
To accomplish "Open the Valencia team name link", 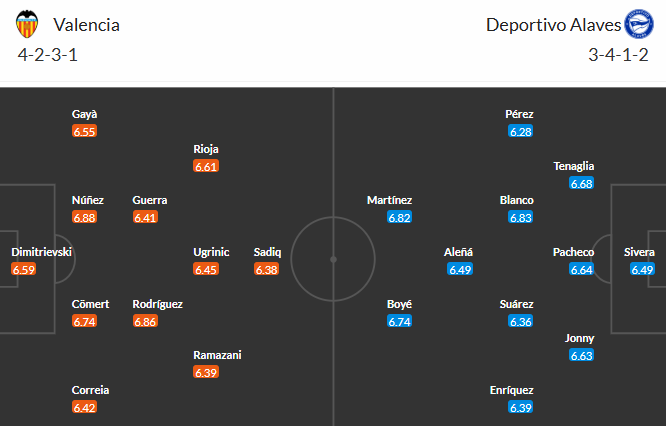I will tap(87, 25).
